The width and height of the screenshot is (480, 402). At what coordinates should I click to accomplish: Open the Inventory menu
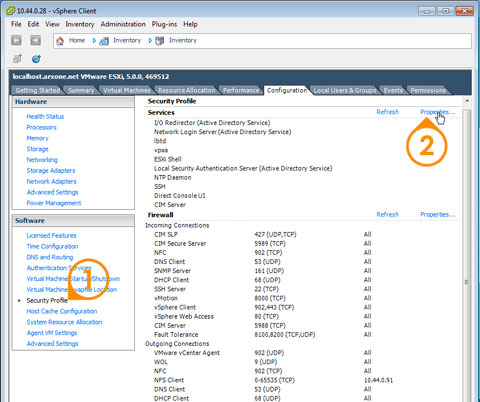point(80,24)
